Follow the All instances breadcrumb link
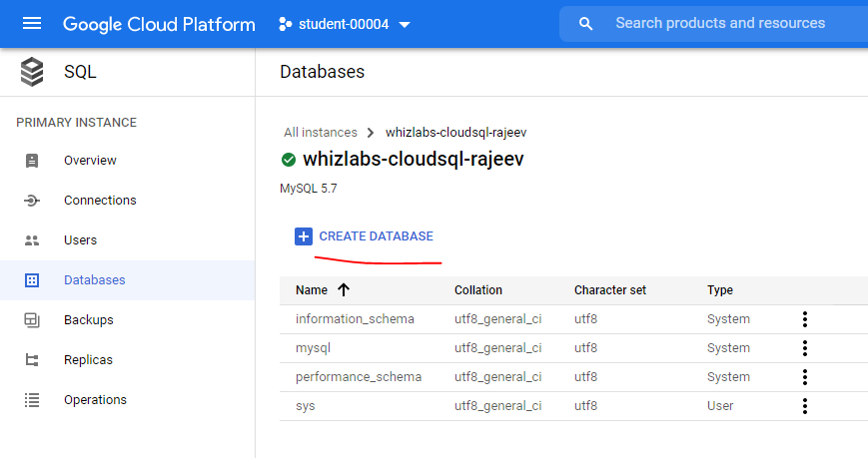Viewport: 868px width, 458px height. coord(321,133)
